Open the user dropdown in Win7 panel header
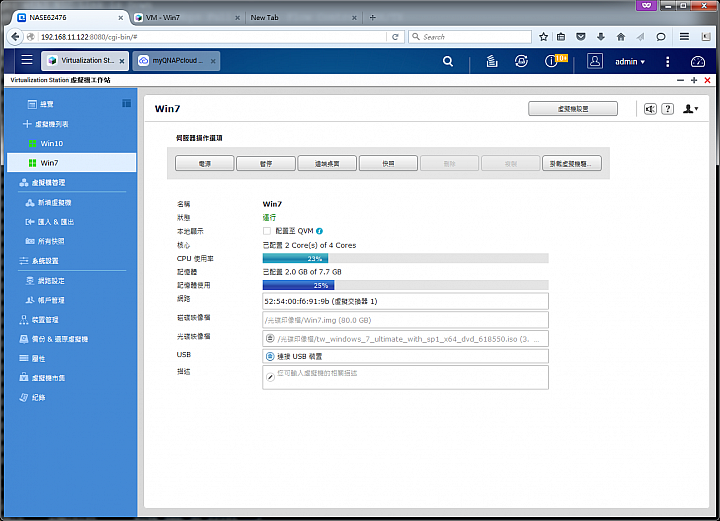720x521 pixels. pos(691,109)
